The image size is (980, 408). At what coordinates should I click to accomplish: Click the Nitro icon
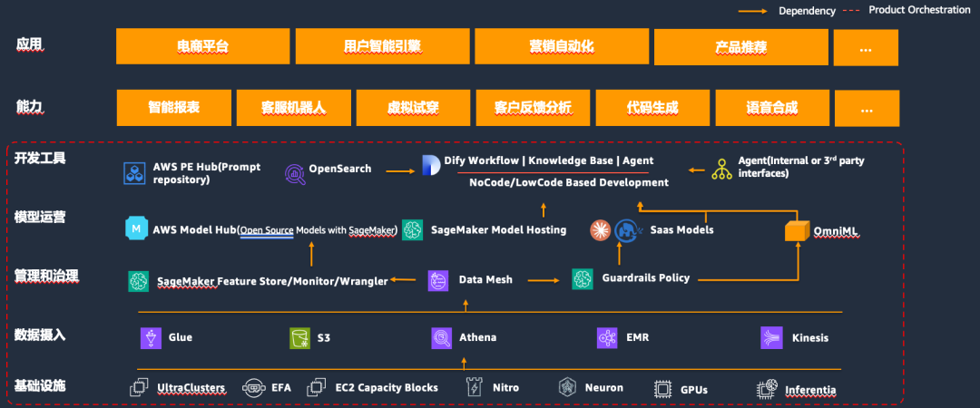475,388
